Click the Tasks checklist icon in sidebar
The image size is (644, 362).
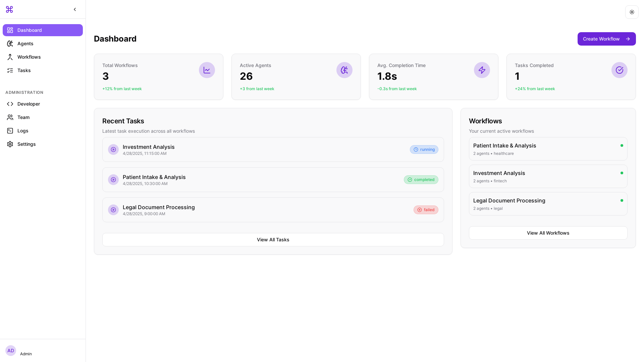[x=10, y=70]
